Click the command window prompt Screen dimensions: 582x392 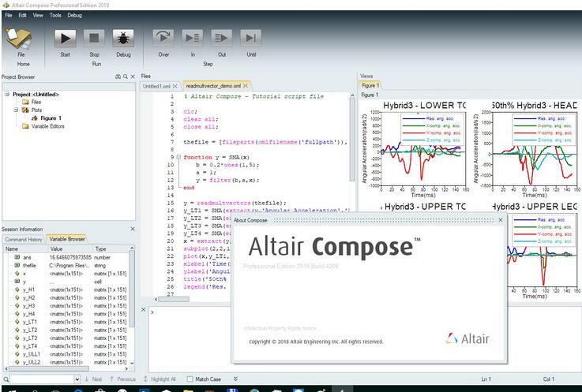point(152,312)
